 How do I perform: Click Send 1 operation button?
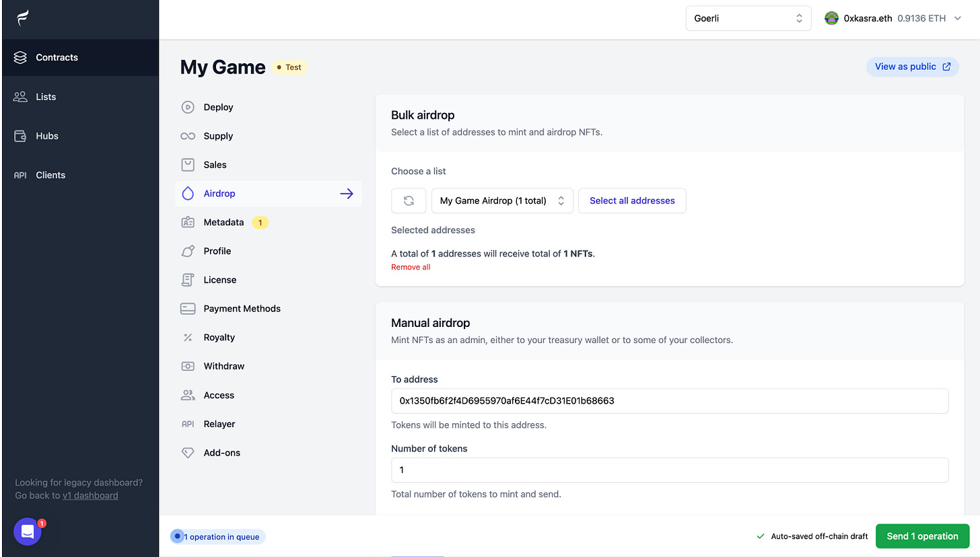[922, 536]
